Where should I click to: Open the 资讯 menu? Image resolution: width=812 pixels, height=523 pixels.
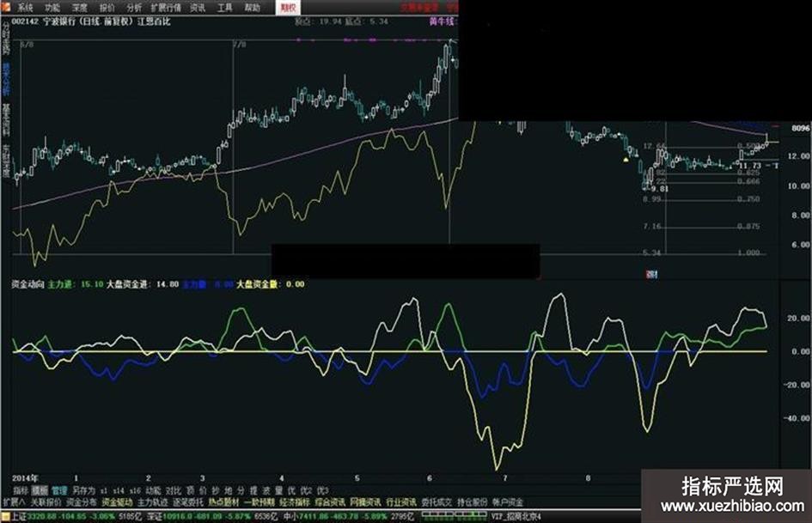198,8
